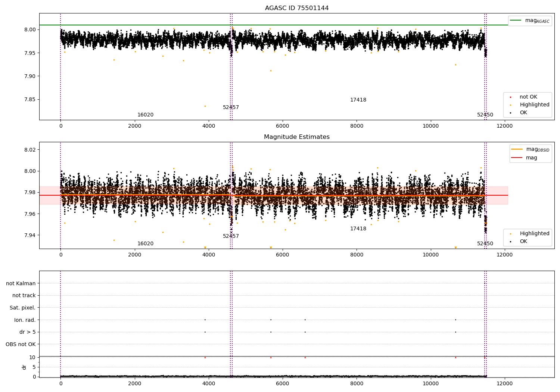Click the orange outlier near 7.91 in top plot
560x392 pixels.
pyautogui.click(x=271, y=71)
